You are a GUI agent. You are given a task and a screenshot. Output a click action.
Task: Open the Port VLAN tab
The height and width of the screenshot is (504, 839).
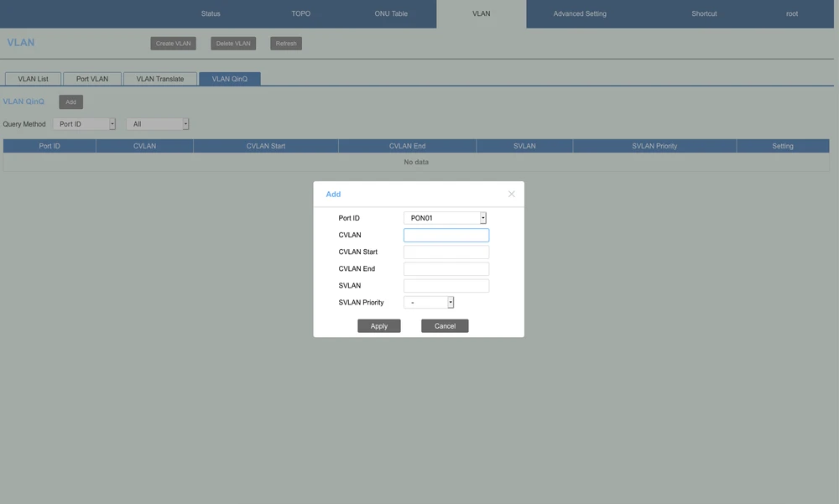coord(92,79)
